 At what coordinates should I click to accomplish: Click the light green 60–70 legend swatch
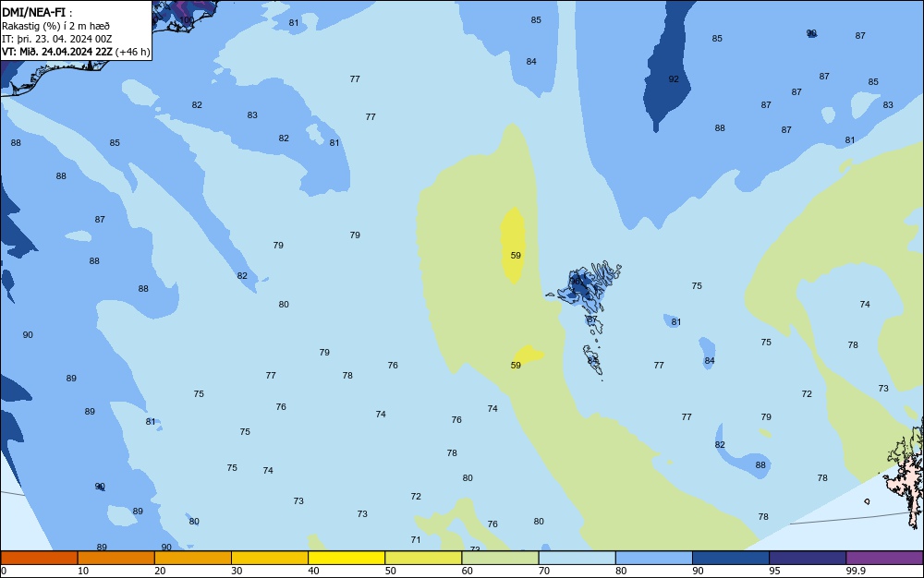(500, 558)
